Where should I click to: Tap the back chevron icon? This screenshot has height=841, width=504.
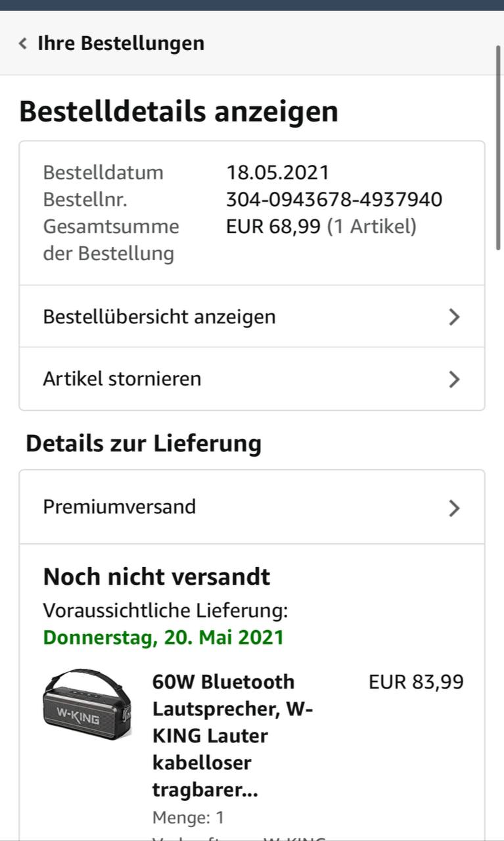point(23,44)
